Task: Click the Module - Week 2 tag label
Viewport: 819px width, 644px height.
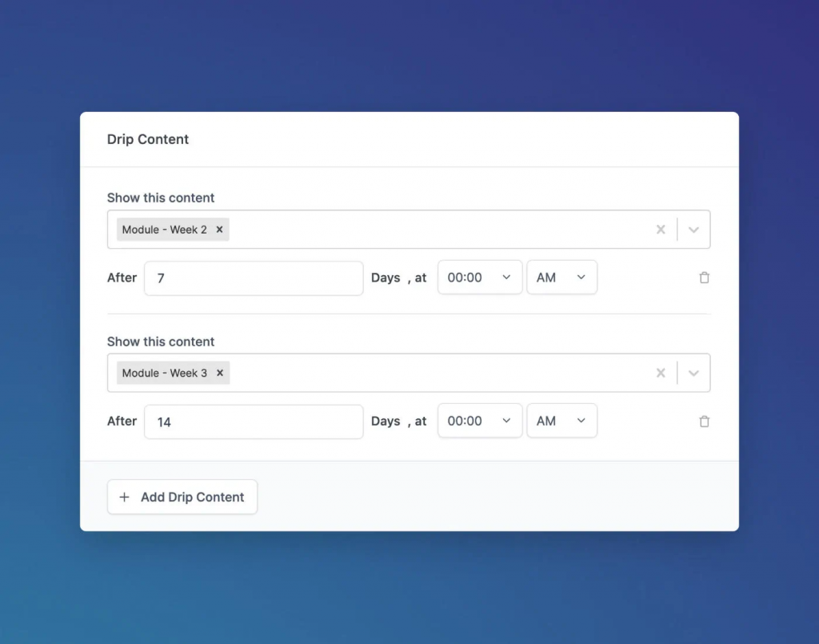Action: (x=164, y=230)
